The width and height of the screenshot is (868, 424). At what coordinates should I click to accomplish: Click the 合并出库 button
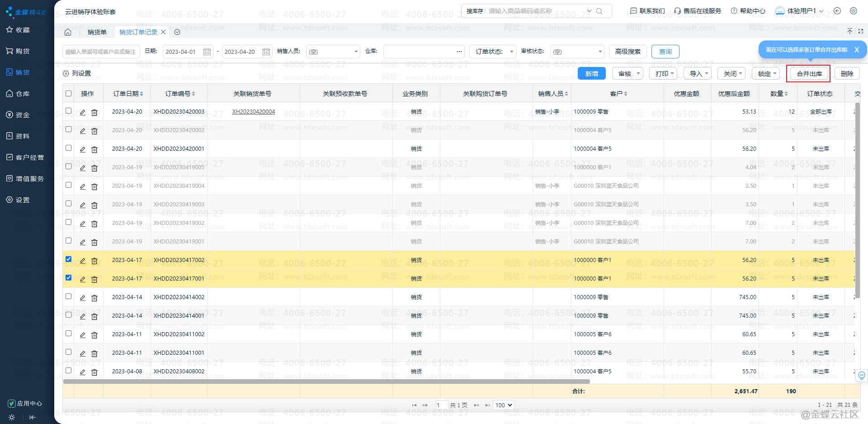click(x=809, y=73)
